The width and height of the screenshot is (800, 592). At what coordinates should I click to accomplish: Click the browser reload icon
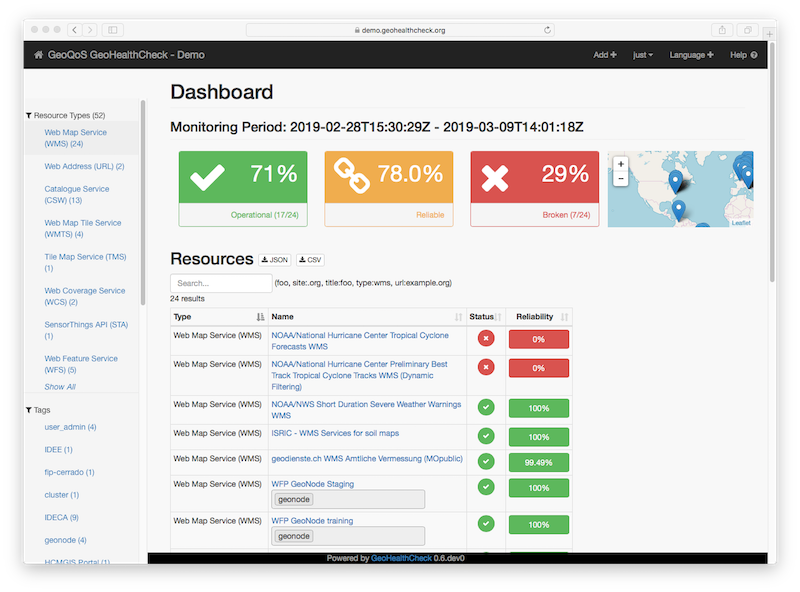point(547,30)
